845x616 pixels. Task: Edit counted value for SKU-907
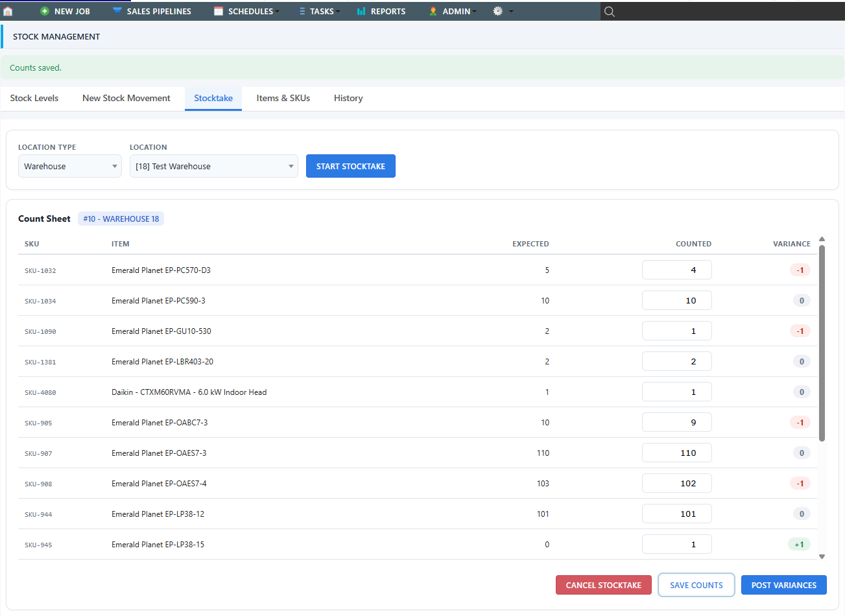[677, 453]
